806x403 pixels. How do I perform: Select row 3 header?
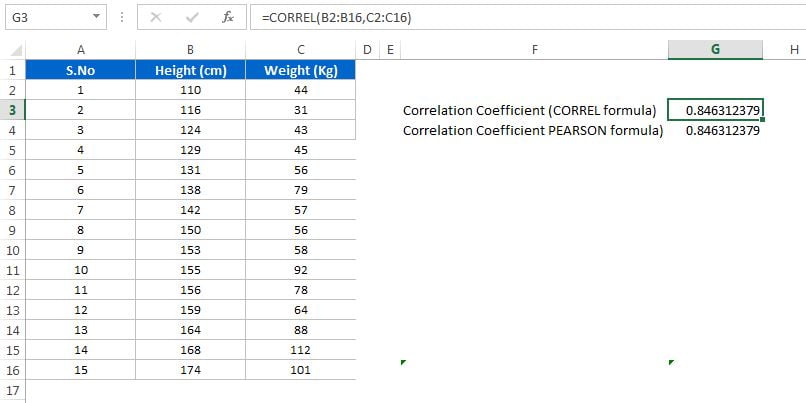tap(13, 110)
